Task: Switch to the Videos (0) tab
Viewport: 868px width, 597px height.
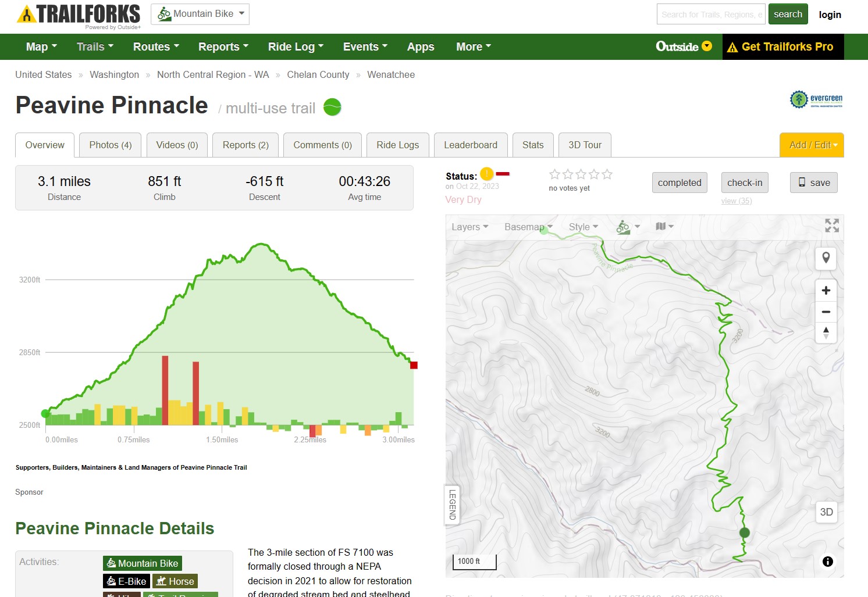Action: click(177, 145)
